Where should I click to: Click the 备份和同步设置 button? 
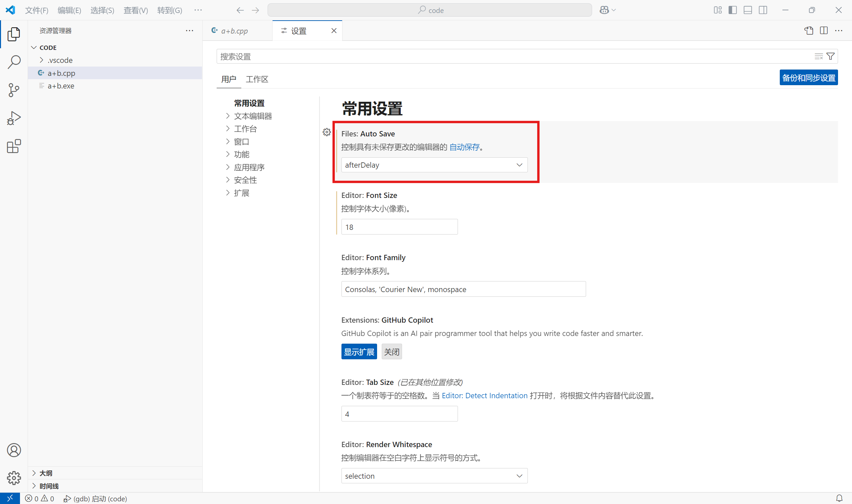(808, 78)
